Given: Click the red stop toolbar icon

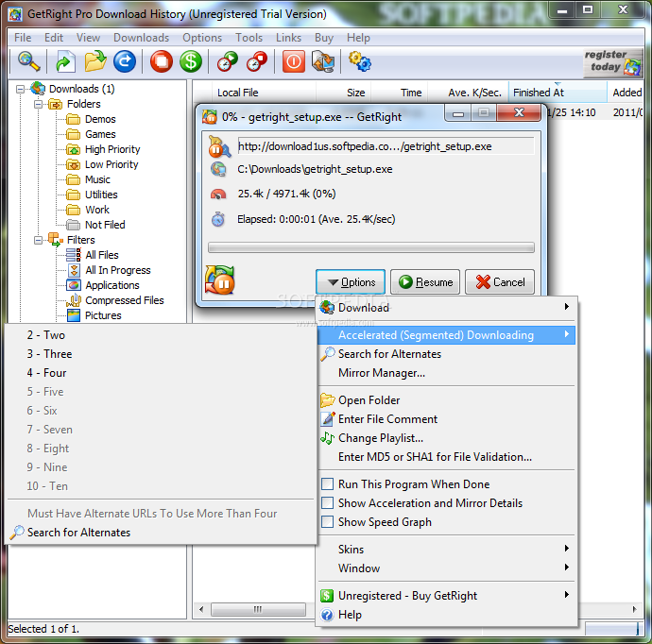Looking at the screenshot, I should [162, 61].
